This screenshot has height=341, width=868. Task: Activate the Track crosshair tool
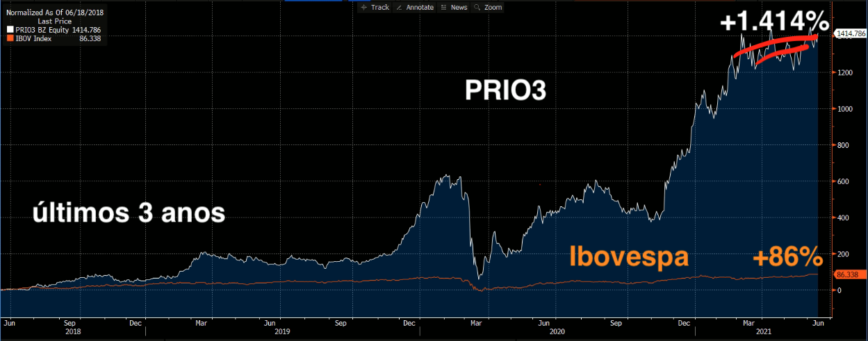(375, 7)
